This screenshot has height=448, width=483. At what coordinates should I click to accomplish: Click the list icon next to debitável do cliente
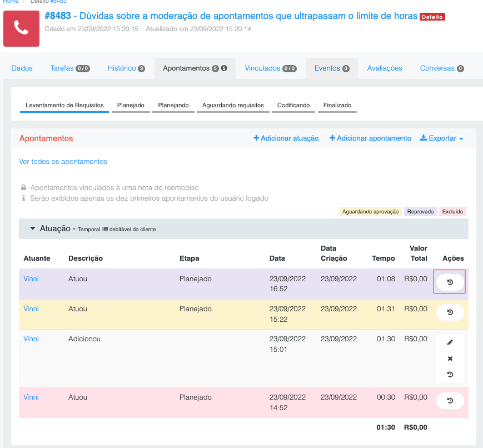click(105, 229)
